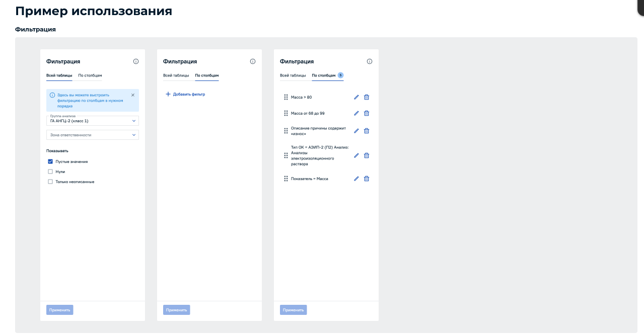Click the info icon in the first Фильтрация card
Viewport: 644px width, 335px height.
coord(135,61)
